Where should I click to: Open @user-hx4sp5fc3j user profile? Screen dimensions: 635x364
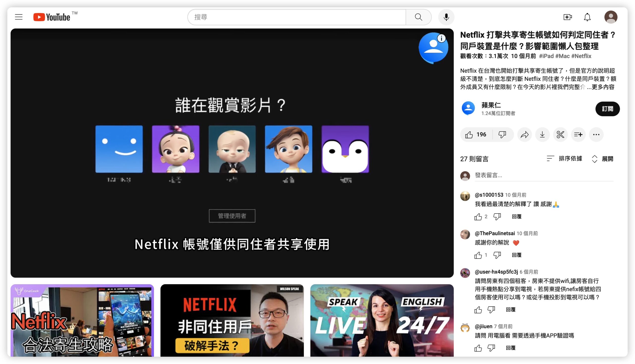[x=496, y=272]
